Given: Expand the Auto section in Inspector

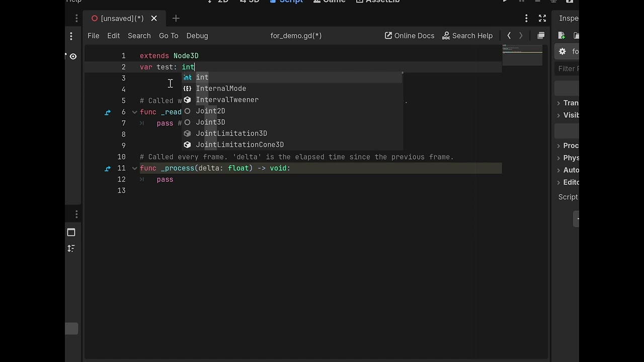Looking at the screenshot, I should coord(569,170).
